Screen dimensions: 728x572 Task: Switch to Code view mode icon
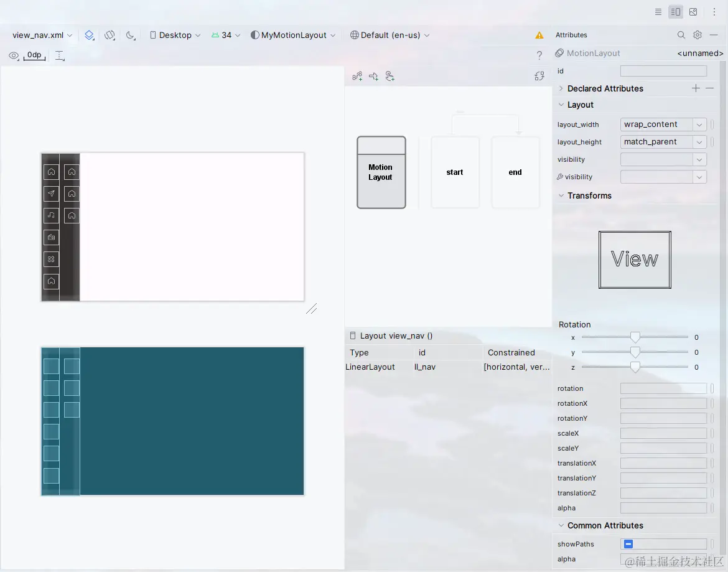658,12
